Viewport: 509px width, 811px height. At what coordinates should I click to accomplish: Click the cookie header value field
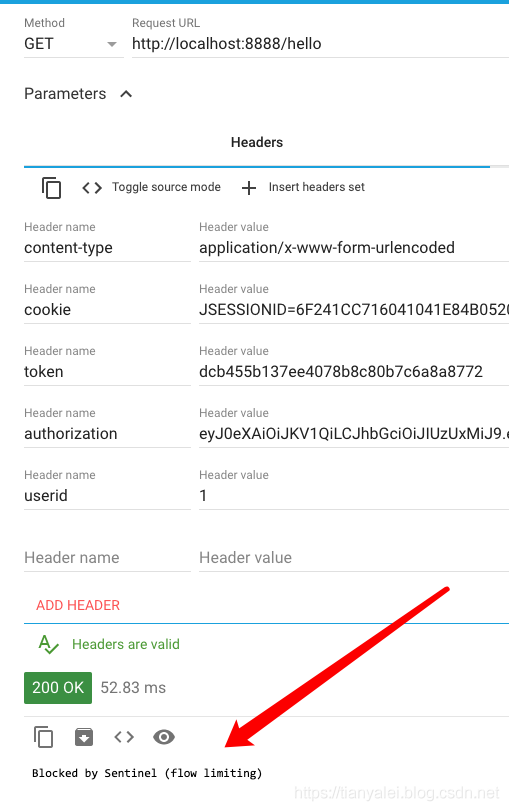[354, 310]
